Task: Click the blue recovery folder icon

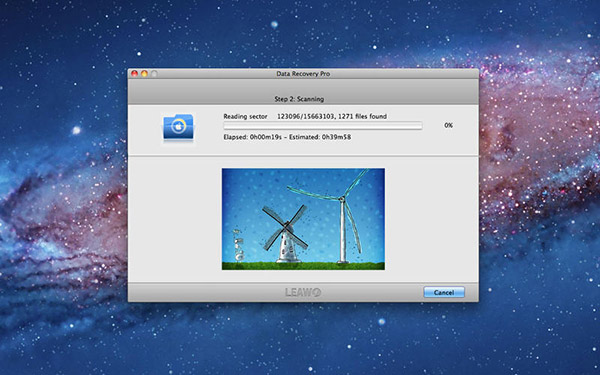Action: click(178, 127)
